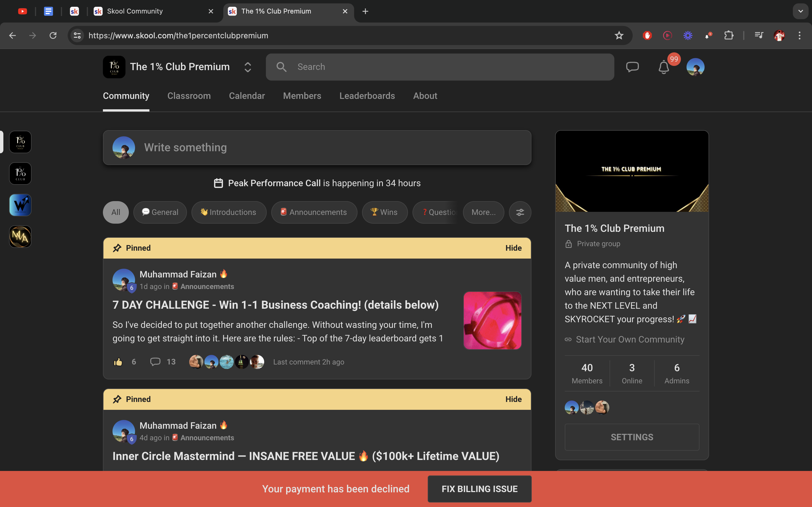Screen dimensions: 812x507
Task: Open the feed filter settings icon
Action: point(520,212)
